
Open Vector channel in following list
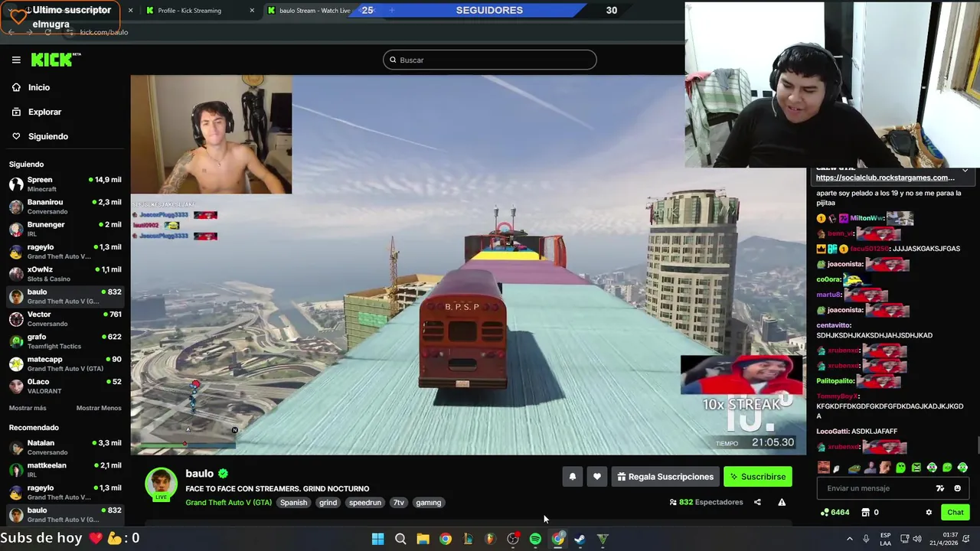coord(65,318)
